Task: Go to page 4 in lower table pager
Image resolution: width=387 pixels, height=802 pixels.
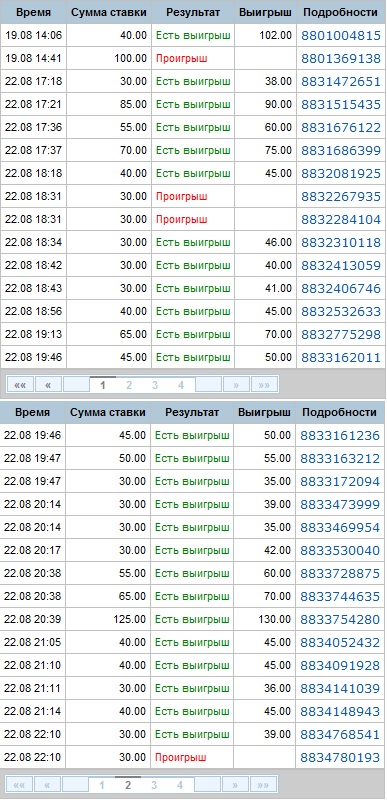Action: [x=179, y=785]
